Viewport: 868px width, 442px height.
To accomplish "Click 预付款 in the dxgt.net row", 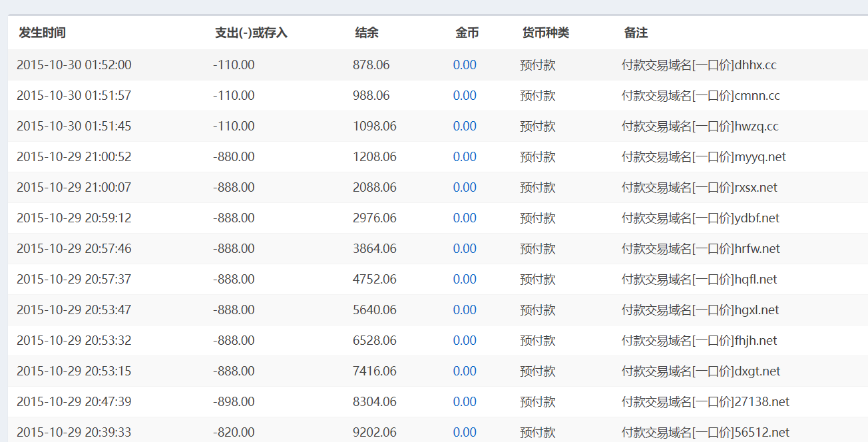I will pyautogui.click(x=537, y=371).
